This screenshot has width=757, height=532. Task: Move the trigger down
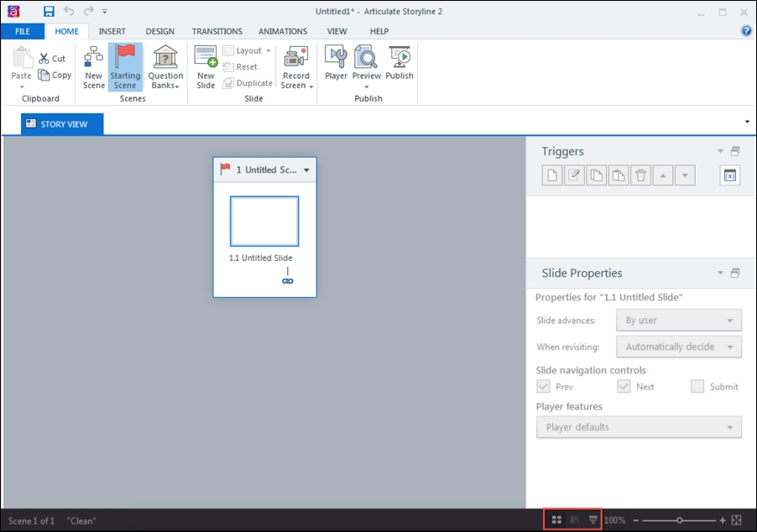tap(685, 175)
